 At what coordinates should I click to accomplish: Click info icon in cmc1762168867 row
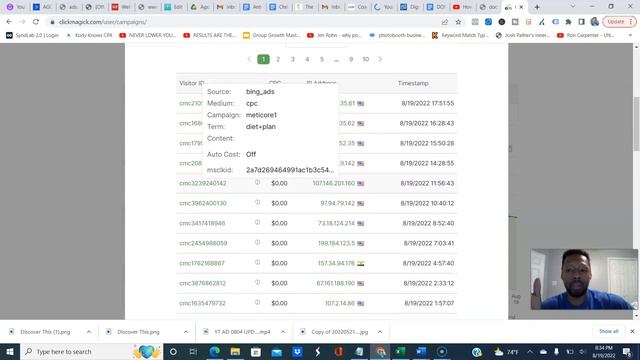[258, 262]
